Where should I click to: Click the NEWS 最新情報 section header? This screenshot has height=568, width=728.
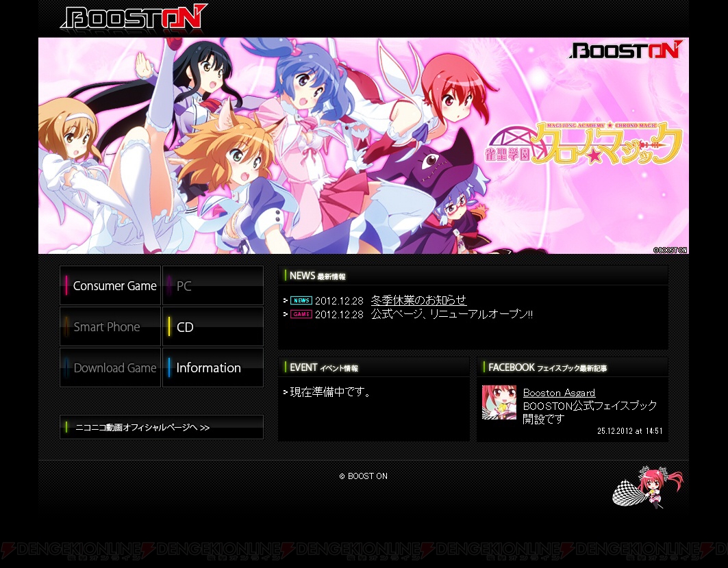tap(473, 276)
